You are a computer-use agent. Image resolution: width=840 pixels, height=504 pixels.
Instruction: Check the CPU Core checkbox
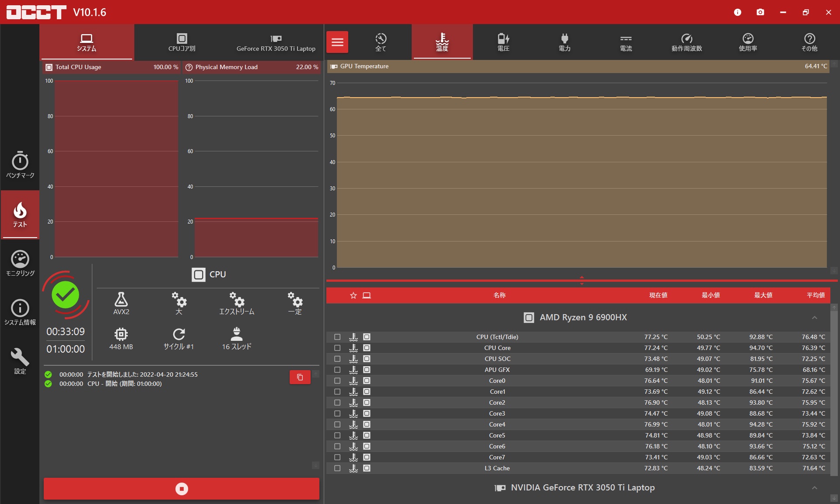tap(337, 348)
